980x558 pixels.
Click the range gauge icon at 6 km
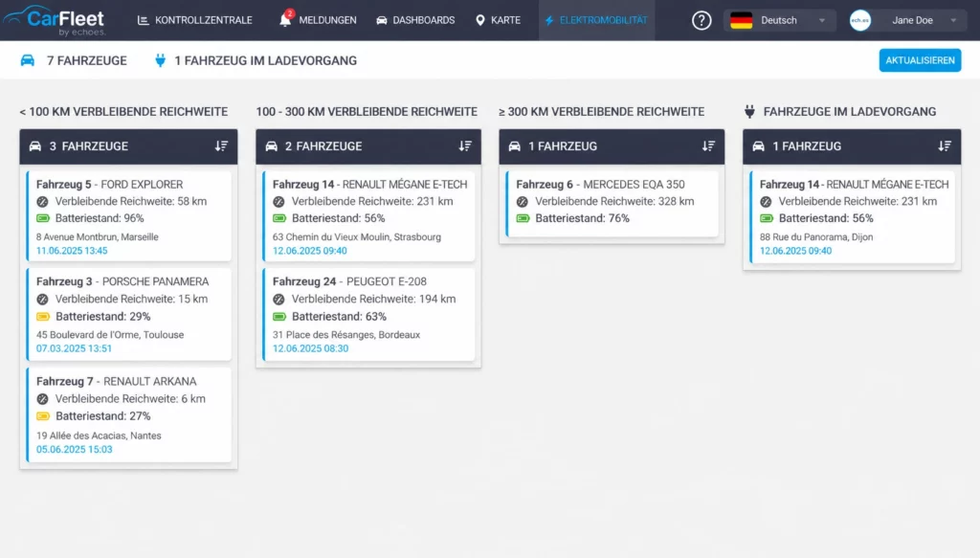click(42, 399)
